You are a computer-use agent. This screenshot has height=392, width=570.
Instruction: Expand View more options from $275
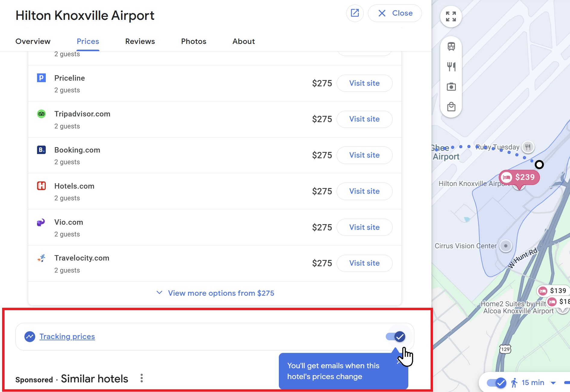pos(215,293)
